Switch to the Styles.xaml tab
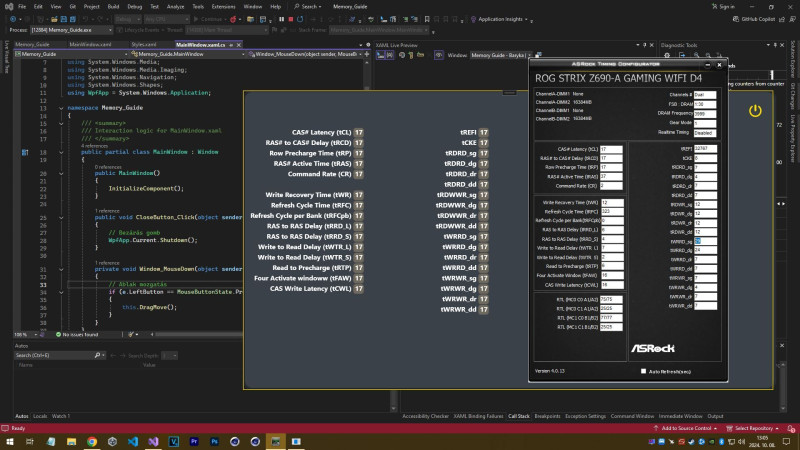The width and height of the screenshot is (800, 450). pos(144,45)
